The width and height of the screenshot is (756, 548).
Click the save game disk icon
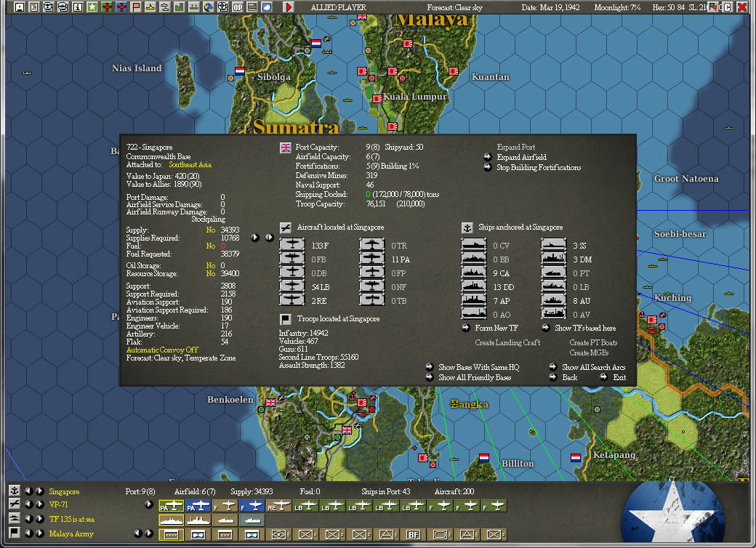pos(18,7)
